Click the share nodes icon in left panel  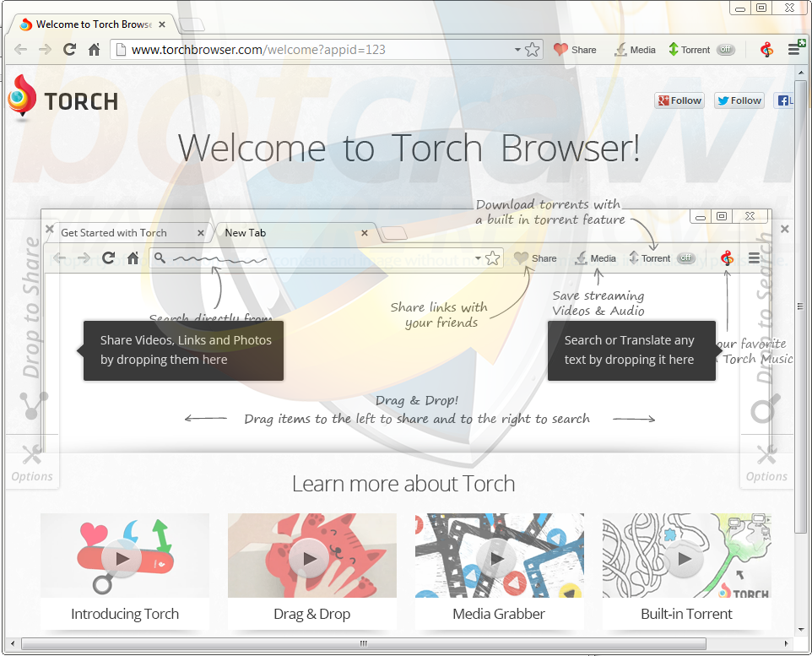coord(33,404)
